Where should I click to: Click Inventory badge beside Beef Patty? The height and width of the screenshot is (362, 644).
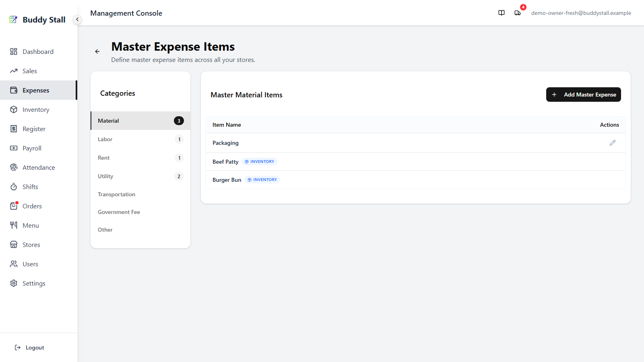(260, 162)
